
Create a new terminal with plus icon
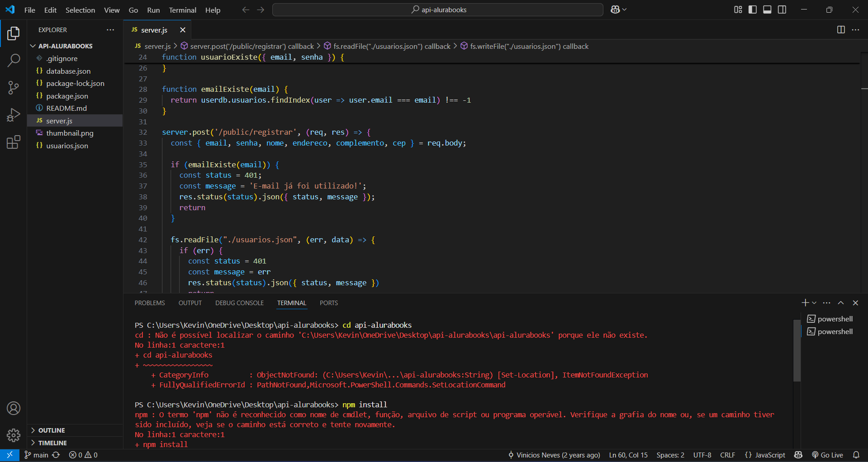tap(805, 303)
